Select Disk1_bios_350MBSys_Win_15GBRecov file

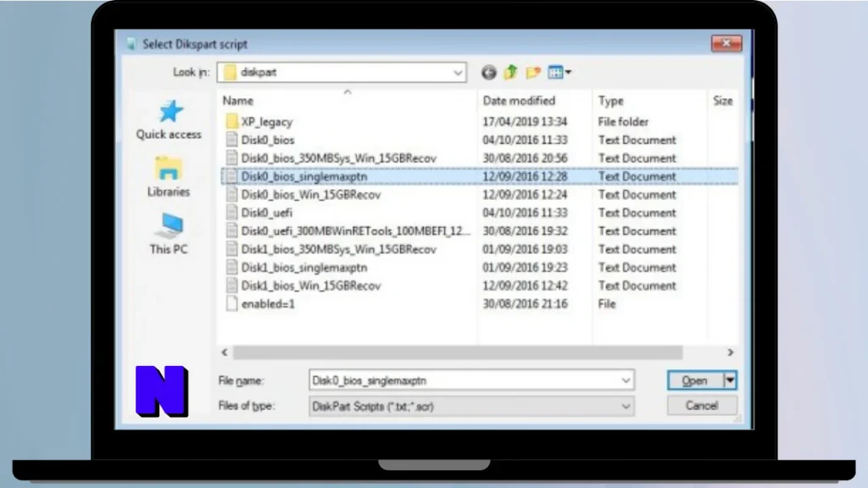339,250
